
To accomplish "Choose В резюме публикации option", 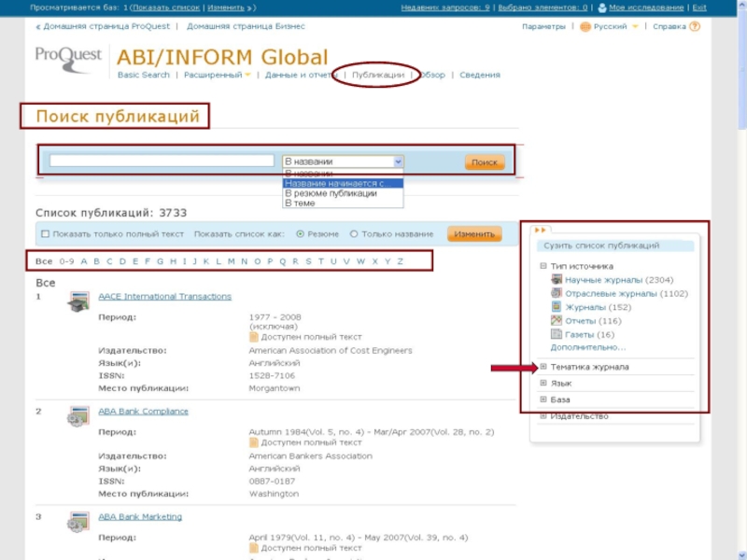I will coord(343,193).
